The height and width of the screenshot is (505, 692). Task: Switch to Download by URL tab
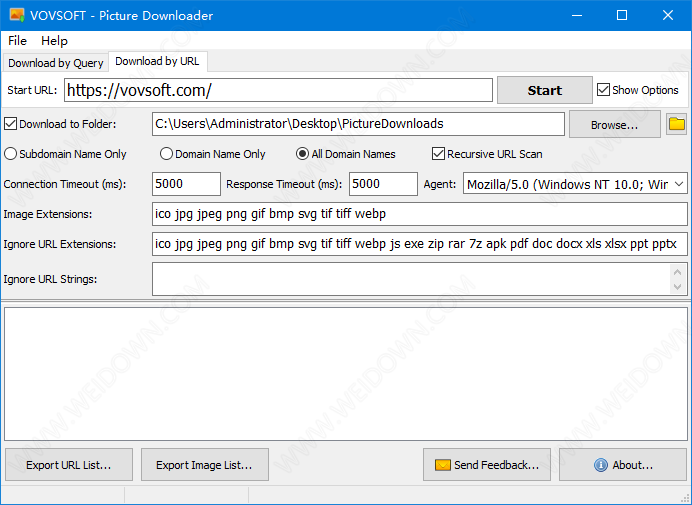click(x=157, y=61)
